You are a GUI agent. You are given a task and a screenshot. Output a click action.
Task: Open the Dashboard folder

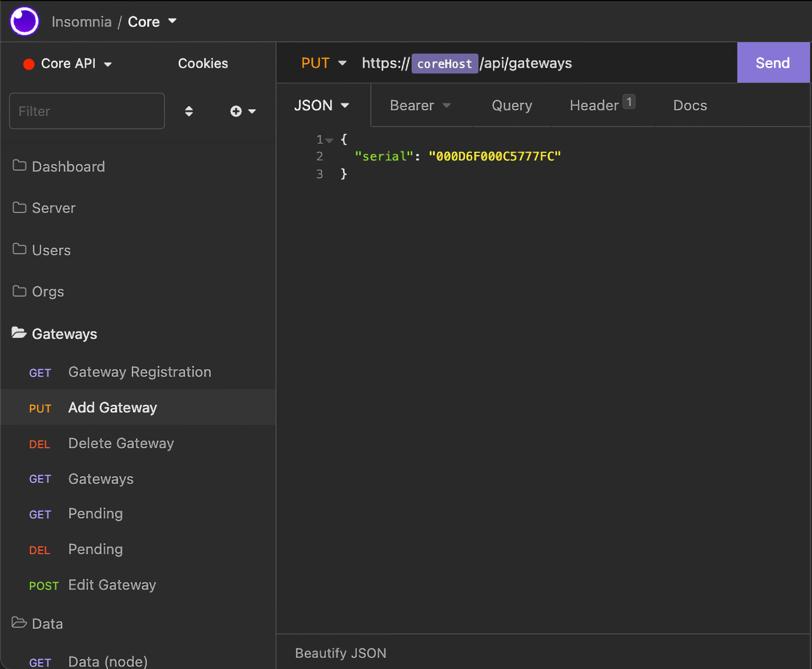(x=68, y=166)
